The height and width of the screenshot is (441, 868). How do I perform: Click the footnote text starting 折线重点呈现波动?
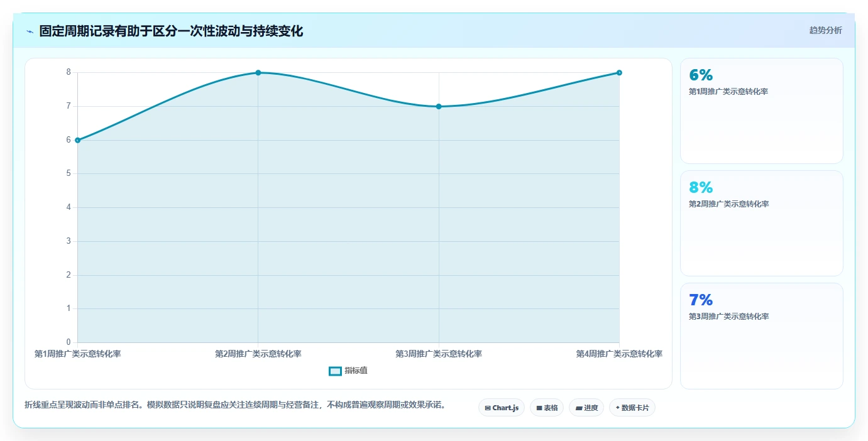pos(235,405)
